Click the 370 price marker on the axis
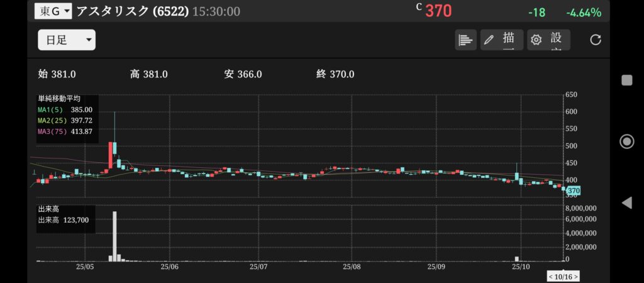 pos(572,191)
